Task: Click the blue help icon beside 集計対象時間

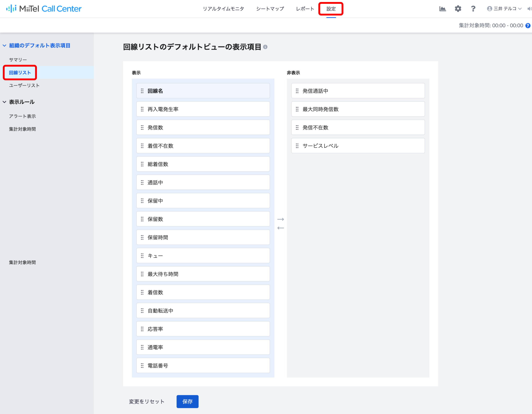Action: (528, 26)
